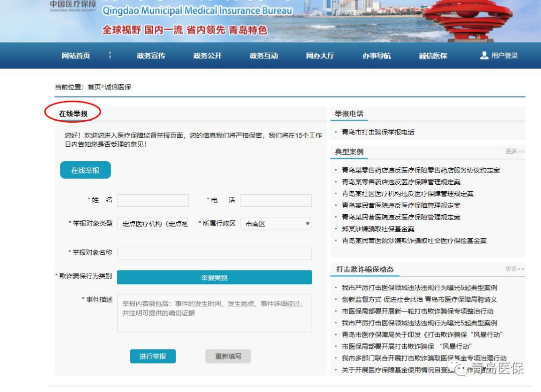Image resolution: width=541 pixels, height=392 pixels.
Task: Click the 举报对象名称 text field
Action: (214, 253)
